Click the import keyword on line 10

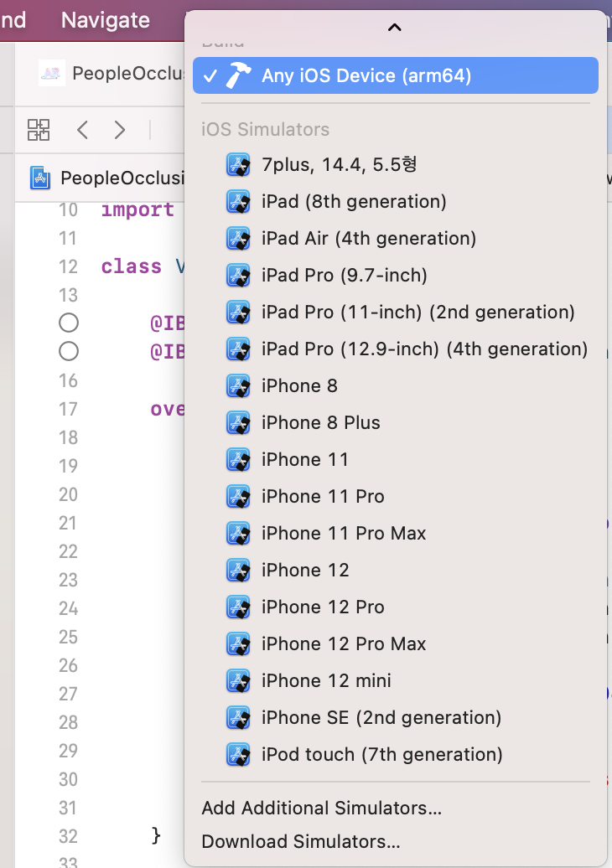pyautogui.click(x=137, y=210)
